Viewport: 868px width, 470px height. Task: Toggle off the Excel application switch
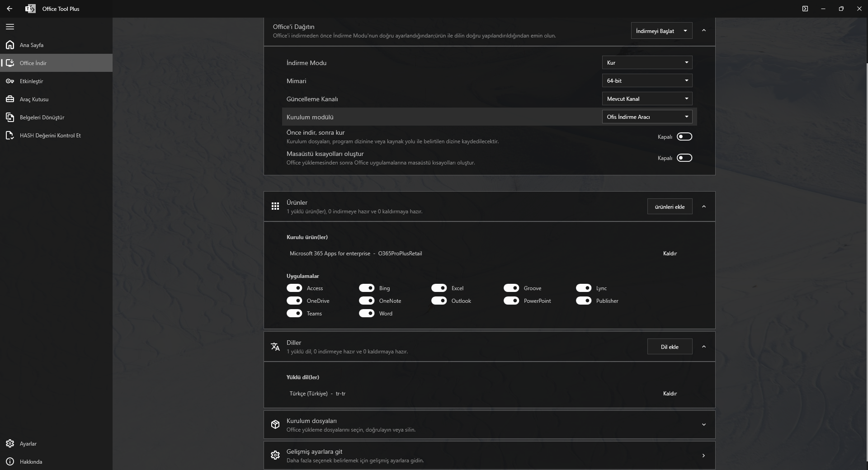tap(439, 288)
